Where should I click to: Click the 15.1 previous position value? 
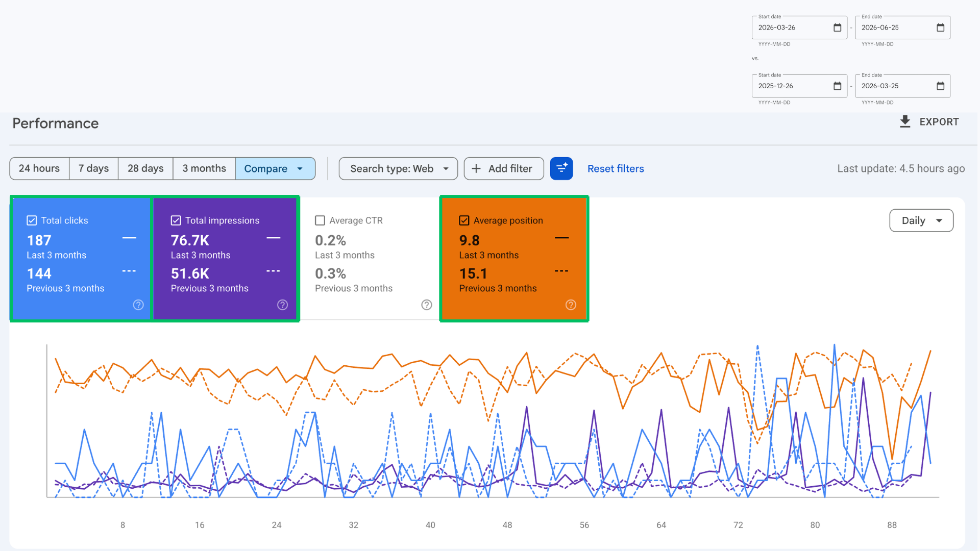(x=473, y=273)
